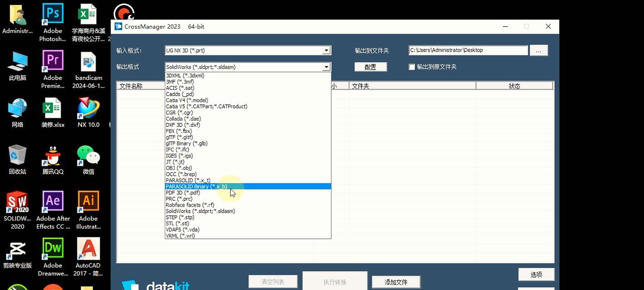The width and height of the screenshot is (644, 290).
Task: Open 此电脑 desktop icon
Action: click(17, 66)
